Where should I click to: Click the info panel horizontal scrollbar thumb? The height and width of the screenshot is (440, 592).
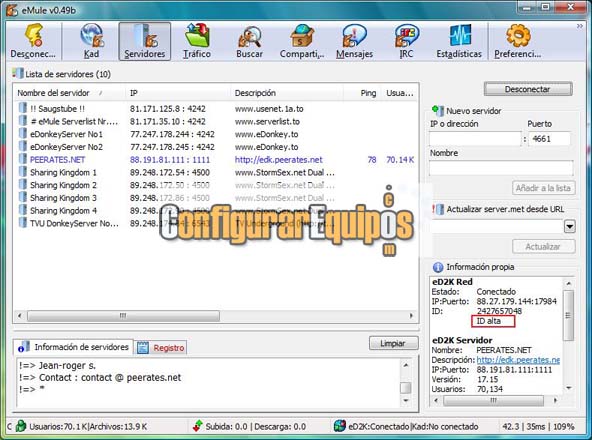[x=493, y=400]
